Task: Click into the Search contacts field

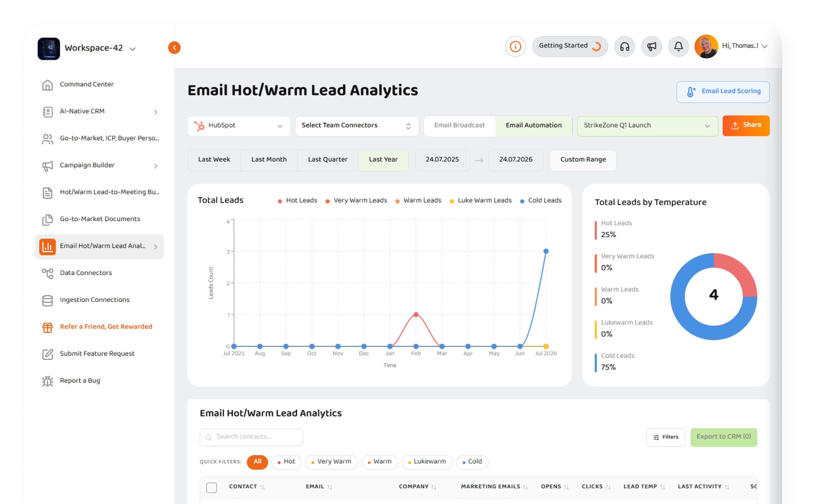Action: click(251, 437)
